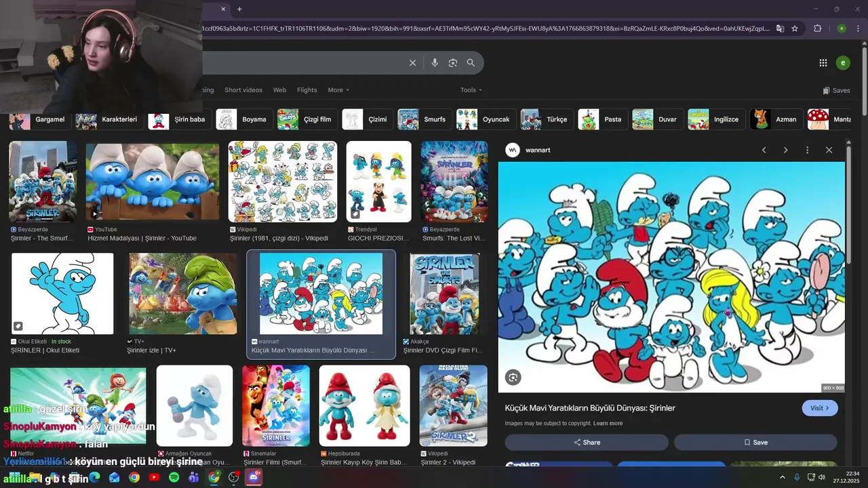Filter by Duvar chip
The height and width of the screenshot is (488, 868).
point(657,119)
